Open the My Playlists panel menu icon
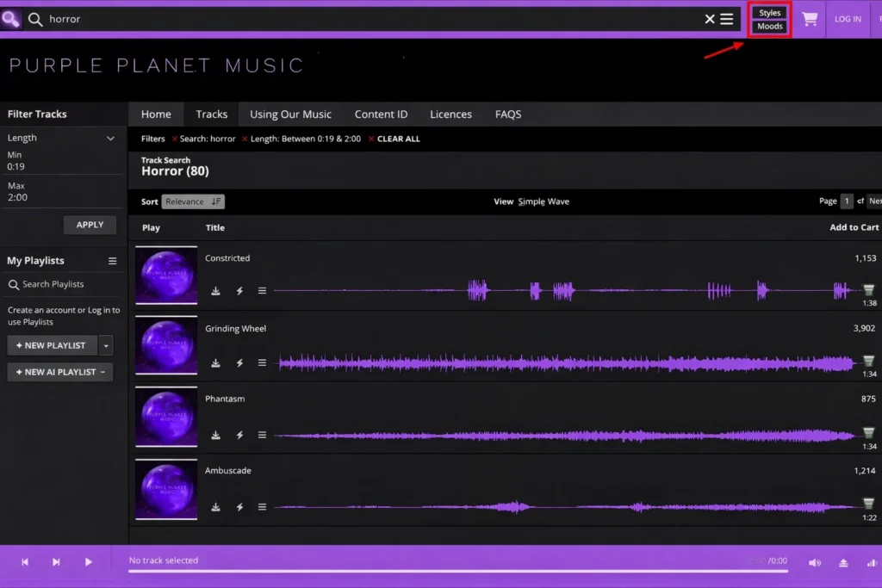The image size is (882, 588). [x=111, y=260]
